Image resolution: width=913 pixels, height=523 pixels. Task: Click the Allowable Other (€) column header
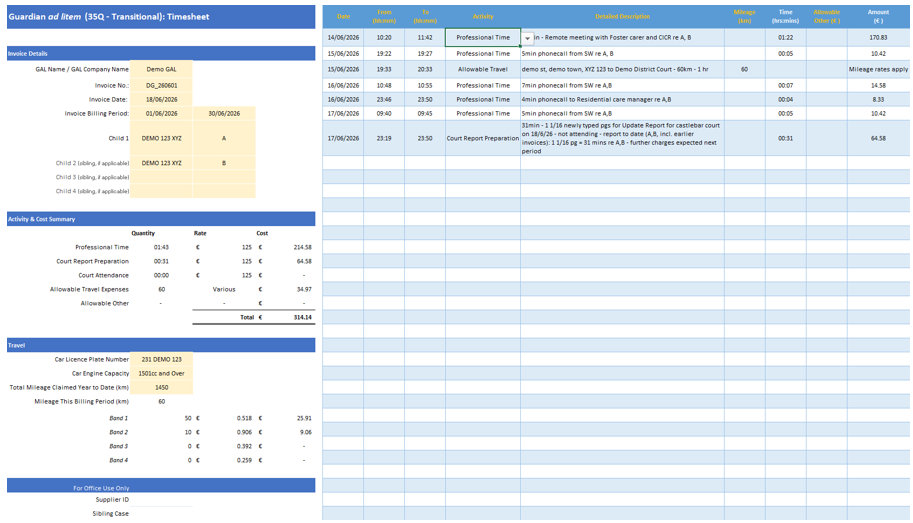[826, 16]
